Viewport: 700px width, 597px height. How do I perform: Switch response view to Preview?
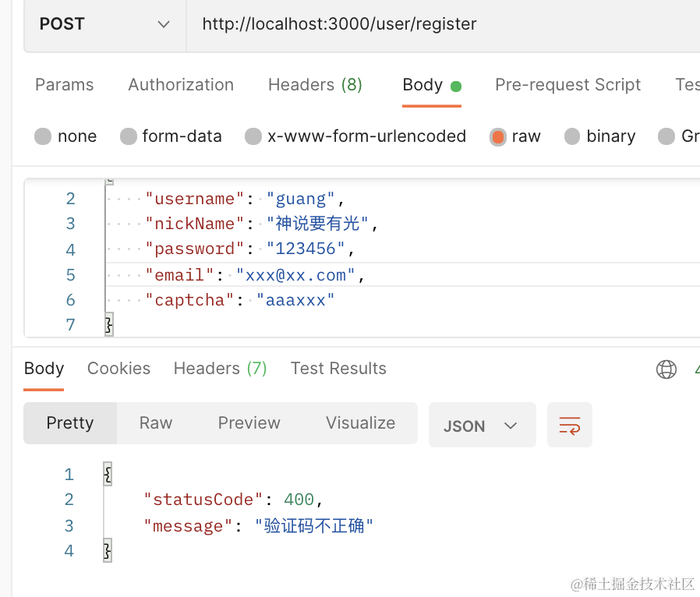(249, 423)
